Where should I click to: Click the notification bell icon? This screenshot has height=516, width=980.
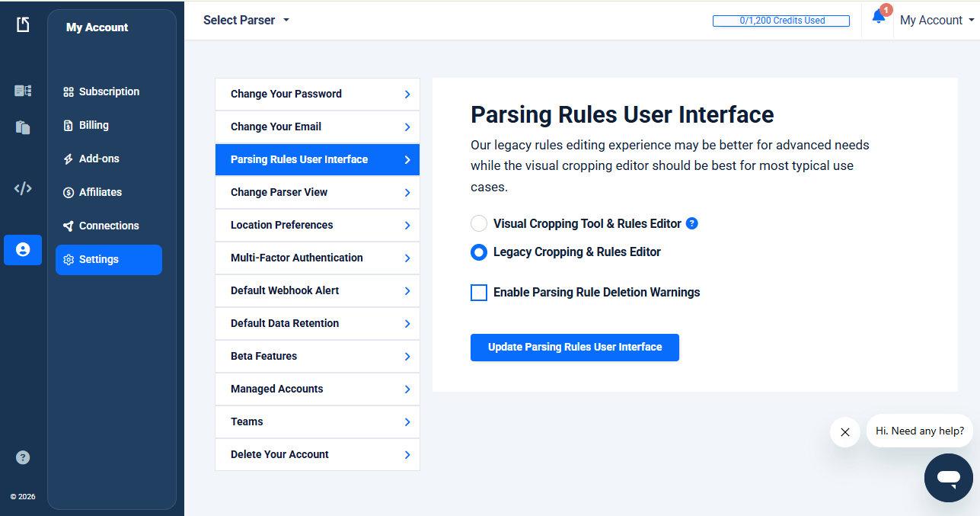[879, 18]
